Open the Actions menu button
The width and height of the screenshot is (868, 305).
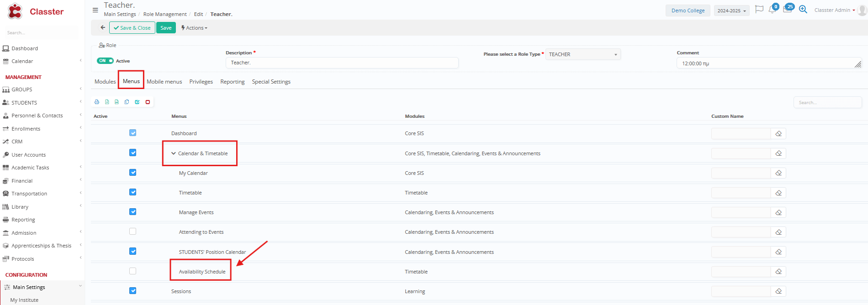[194, 28]
